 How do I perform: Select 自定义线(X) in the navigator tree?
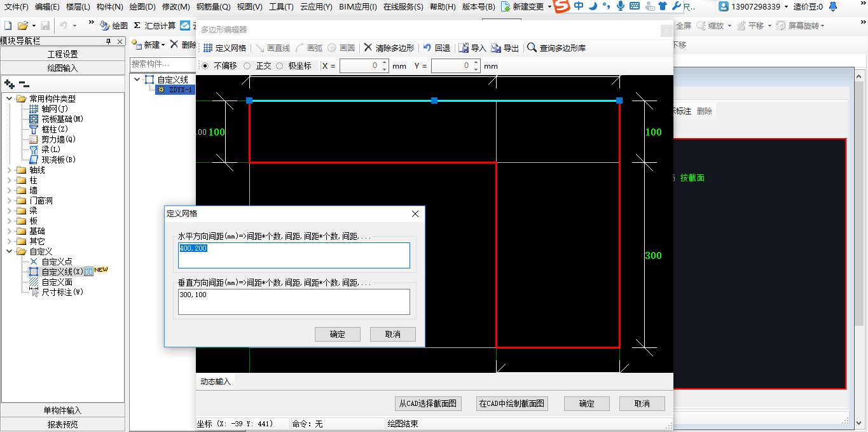[x=62, y=272]
